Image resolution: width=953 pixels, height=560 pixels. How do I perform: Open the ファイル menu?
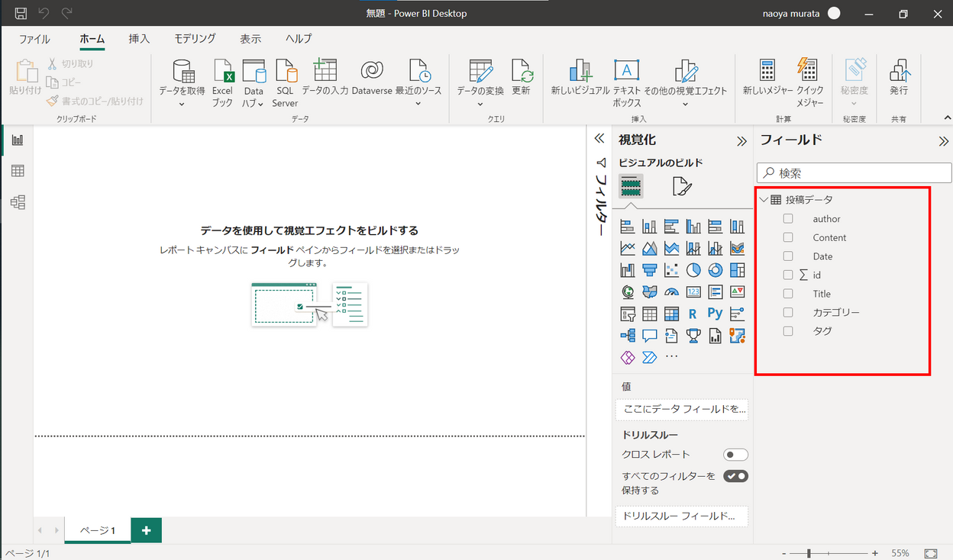point(34,39)
